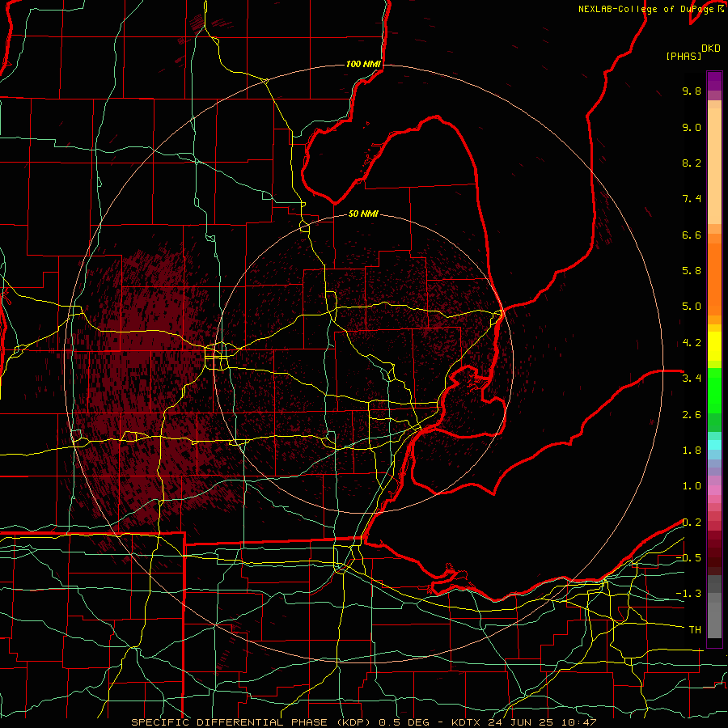Select the -1.3 value on color scale

point(688,594)
